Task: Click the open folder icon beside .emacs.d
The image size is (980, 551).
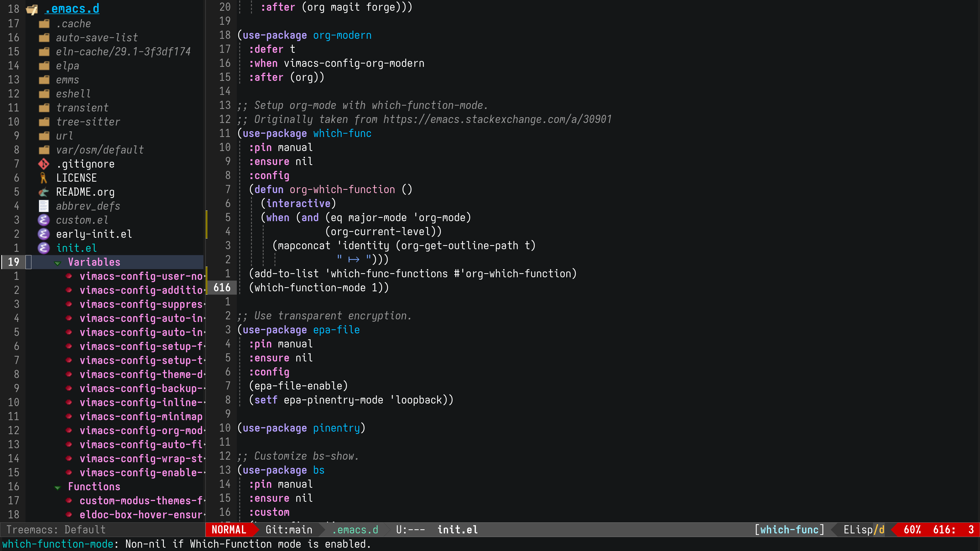Action: click(x=32, y=9)
